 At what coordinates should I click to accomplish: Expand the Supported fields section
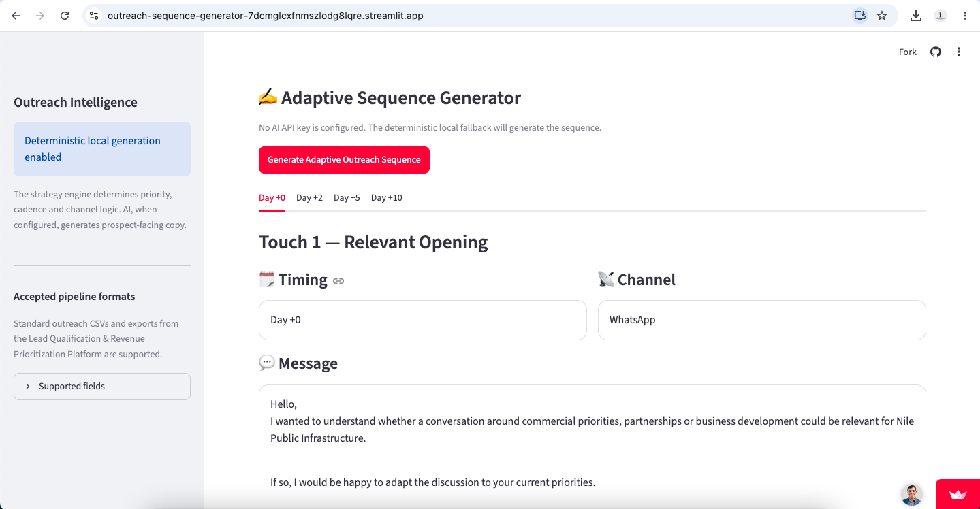(102, 387)
